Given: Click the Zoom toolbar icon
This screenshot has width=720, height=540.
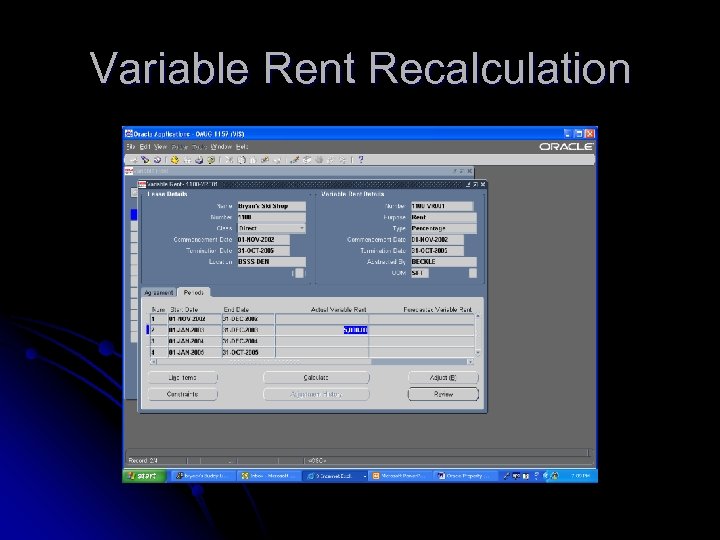Looking at the screenshot, I should pyautogui.click(x=306, y=160).
